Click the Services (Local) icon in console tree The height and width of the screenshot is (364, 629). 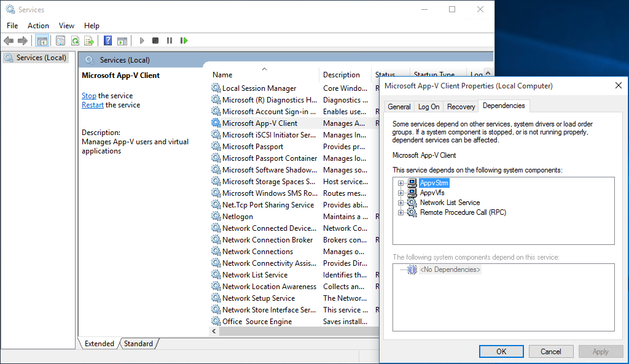point(9,57)
